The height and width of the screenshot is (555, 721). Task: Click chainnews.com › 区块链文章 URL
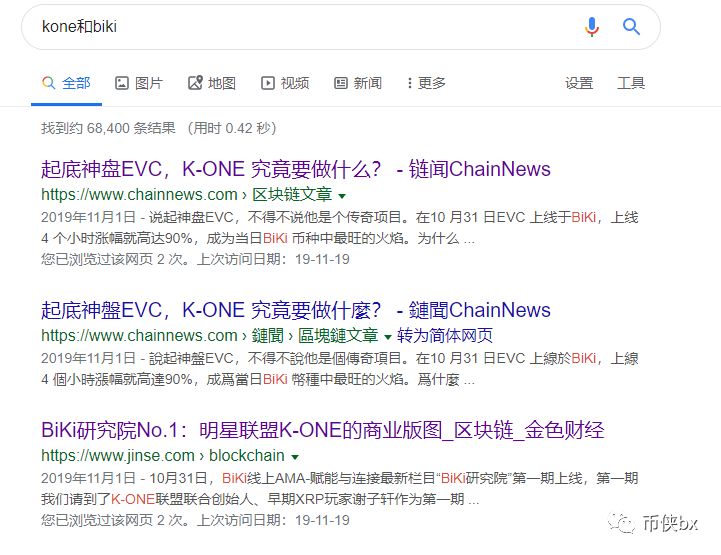tap(186, 195)
